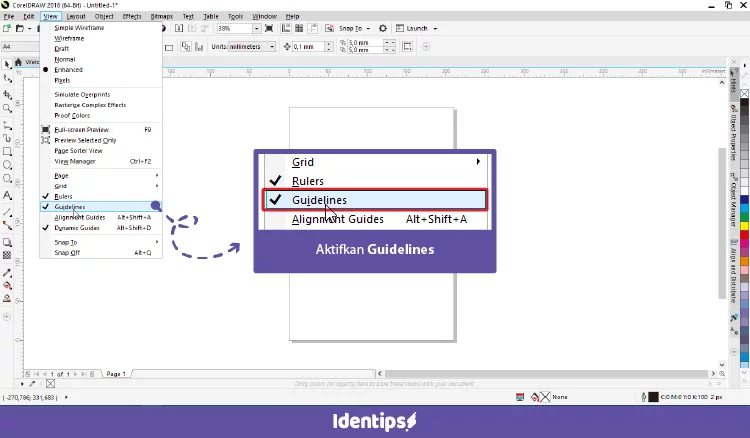Select the Interactive Fill tool
The height and width of the screenshot is (438, 750).
tap(7, 285)
